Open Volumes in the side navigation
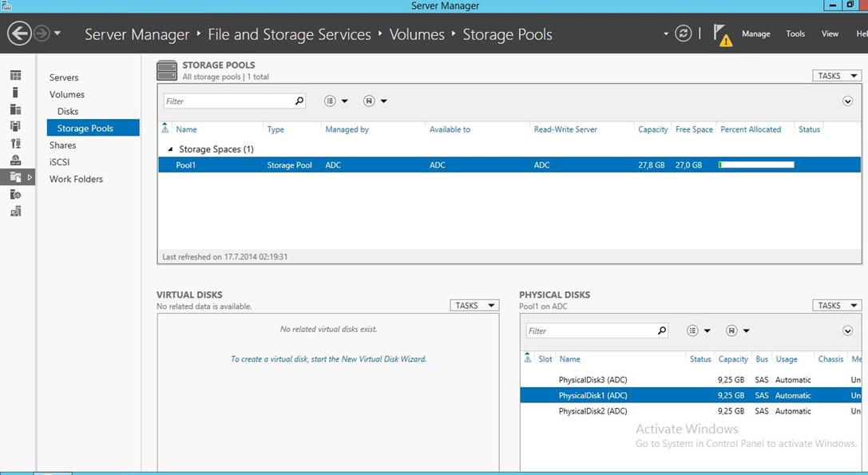This screenshot has width=868, height=475. 67,95
